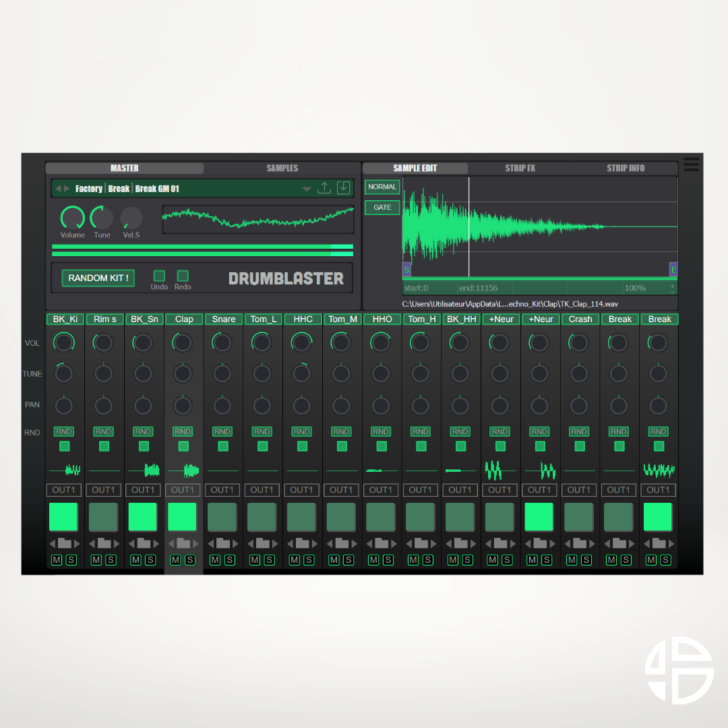Open the preset dropdown for Break GM 01
The width and height of the screenshot is (728, 728).
[307, 189]
